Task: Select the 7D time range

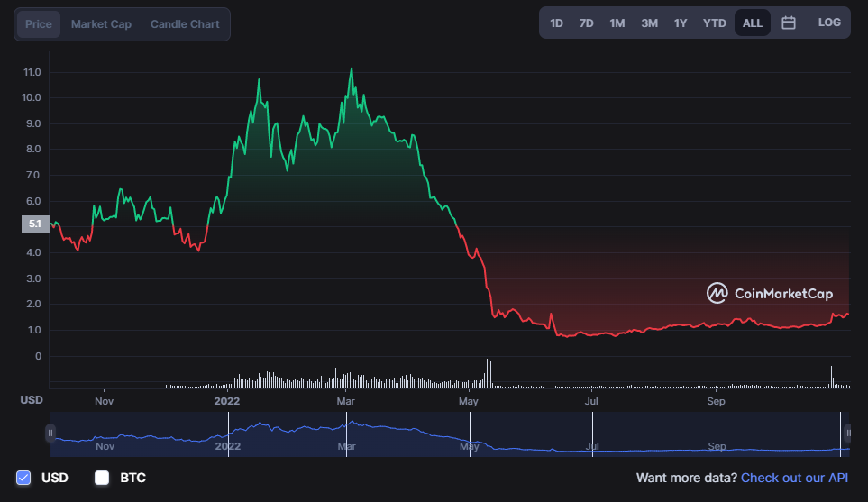Action: 586,23
